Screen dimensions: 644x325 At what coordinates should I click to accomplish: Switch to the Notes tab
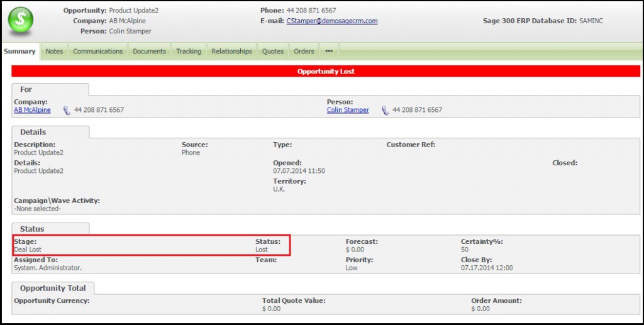pyautogui.click(x=54, y=52)
